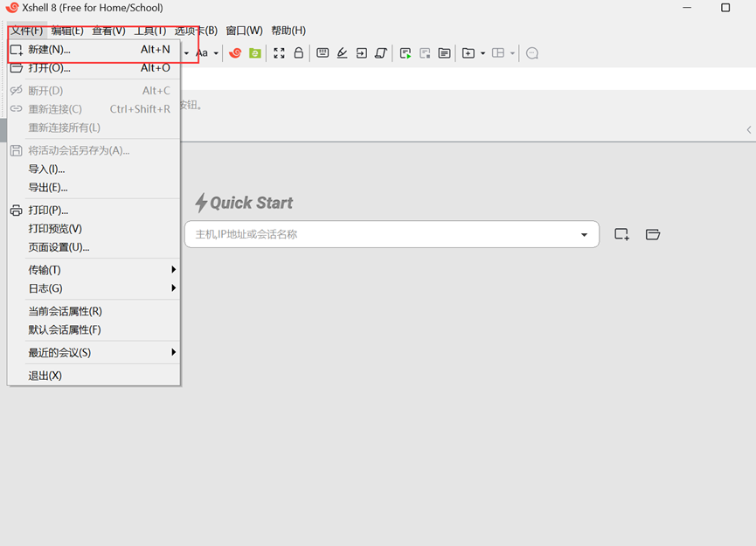Image resolution: width=756 pixels, height=546 pixels.
Task: Click the padlock lock-screen toolbar icon
Action: [298, 53]
